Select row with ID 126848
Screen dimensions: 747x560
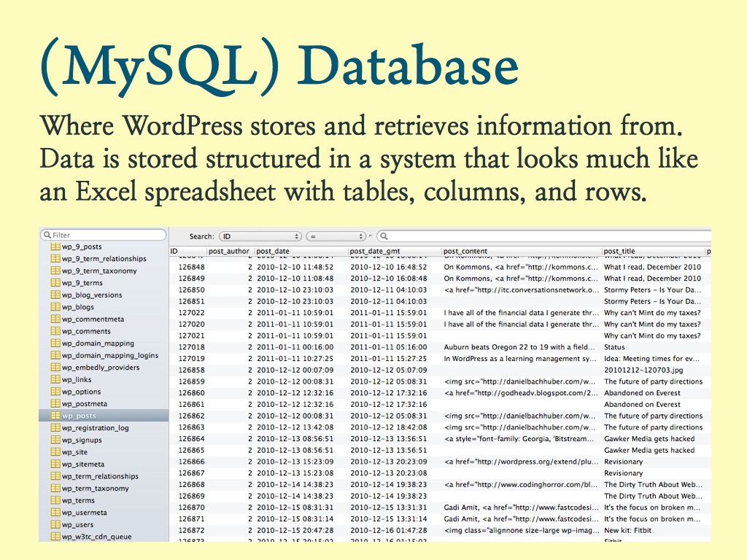(440, 267)
